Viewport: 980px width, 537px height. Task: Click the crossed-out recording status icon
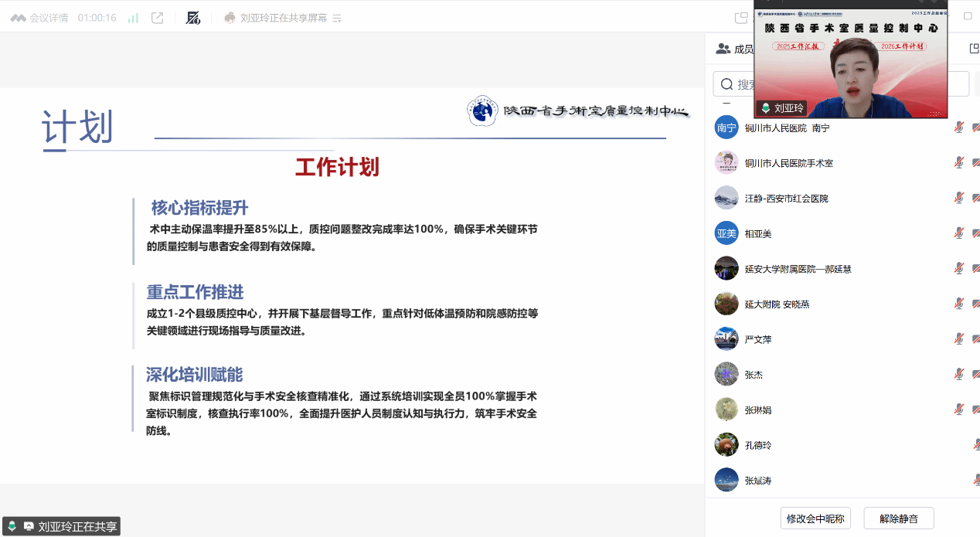(x=193, y=18)
